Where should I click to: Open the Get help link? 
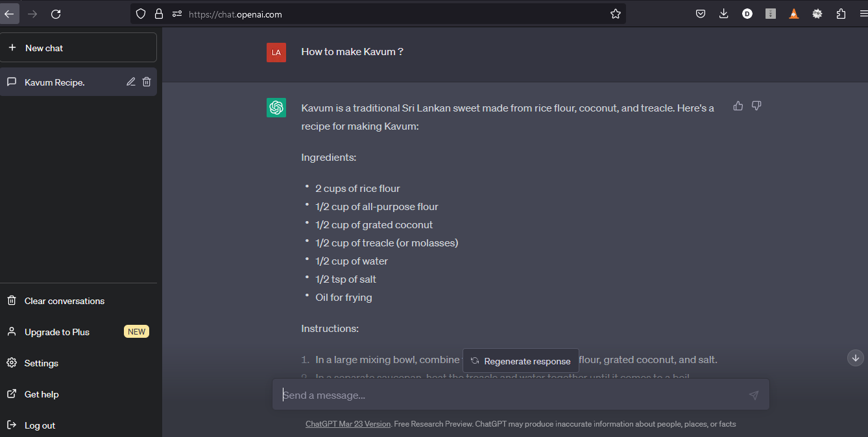pyautogui.click(x=78, y=394)
